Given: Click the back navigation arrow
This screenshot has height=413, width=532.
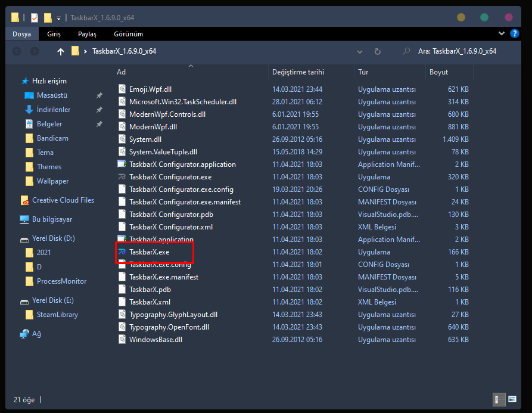Looking at the screenshot, I should click(x=17, y=52).
